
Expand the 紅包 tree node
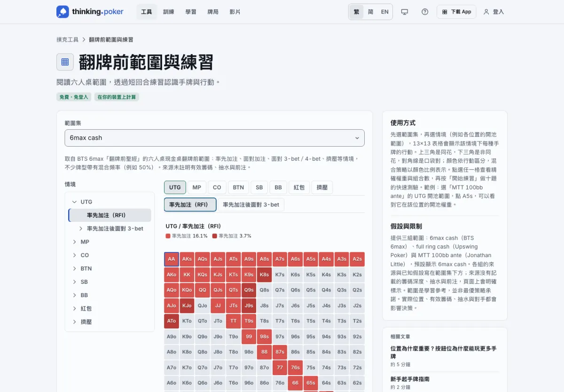74,308
